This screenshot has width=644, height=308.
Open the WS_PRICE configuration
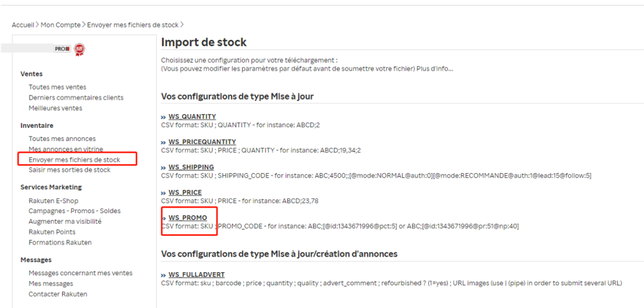point(185,192)
